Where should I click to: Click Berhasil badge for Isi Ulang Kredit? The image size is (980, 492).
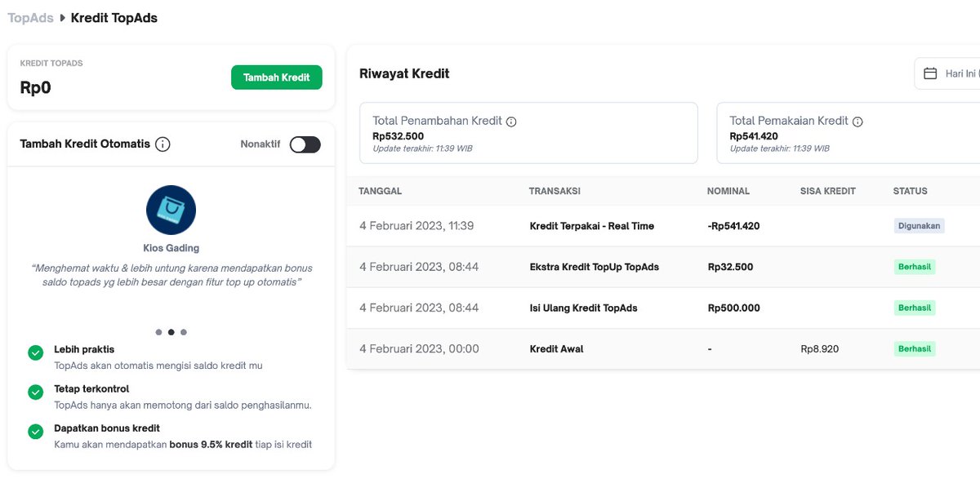915,308
